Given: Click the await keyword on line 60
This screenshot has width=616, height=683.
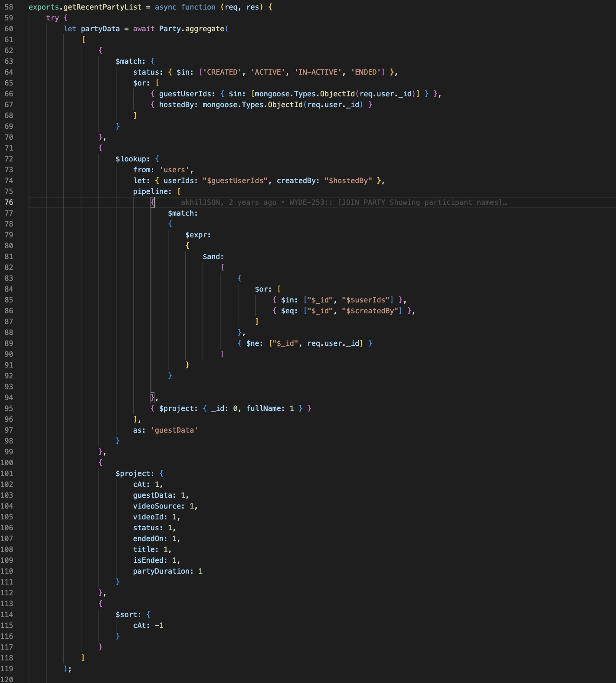Looking at the screenshot, I should pyautogui.click(x=144, y=29).
